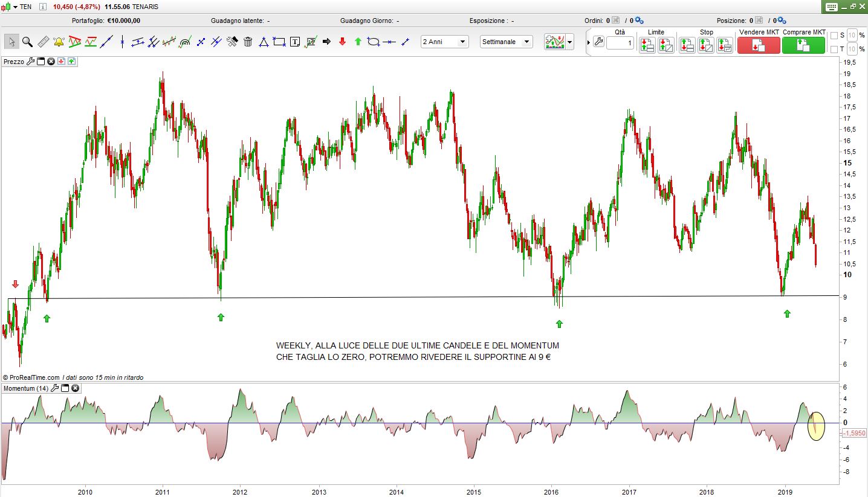Select the ruler measurement tool
The width and height of the screenshot is (868, 497).
click(x=43, y=42)
